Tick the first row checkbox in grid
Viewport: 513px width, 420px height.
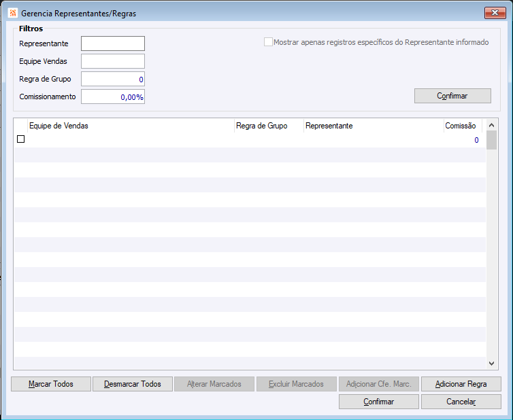click(20, 139)
